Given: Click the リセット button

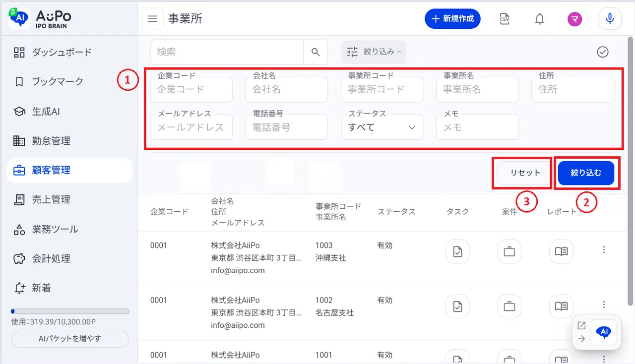Looking at the screenshot, I should click(x=525, y=173).
